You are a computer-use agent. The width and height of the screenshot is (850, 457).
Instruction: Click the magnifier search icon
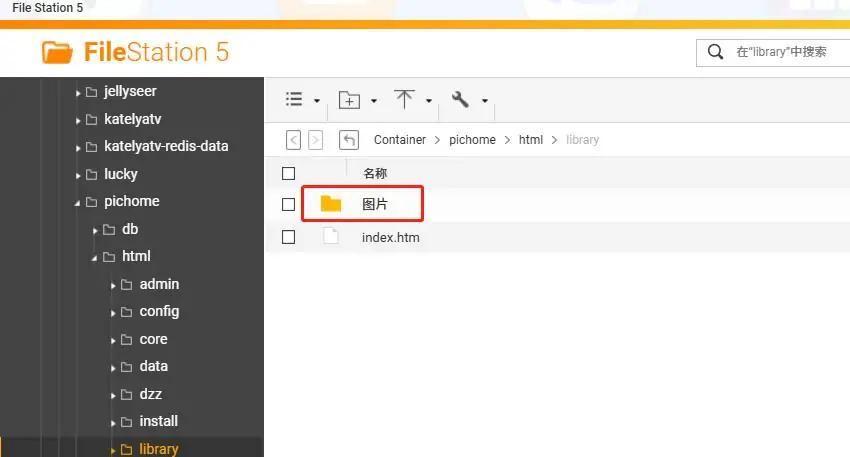715,52
